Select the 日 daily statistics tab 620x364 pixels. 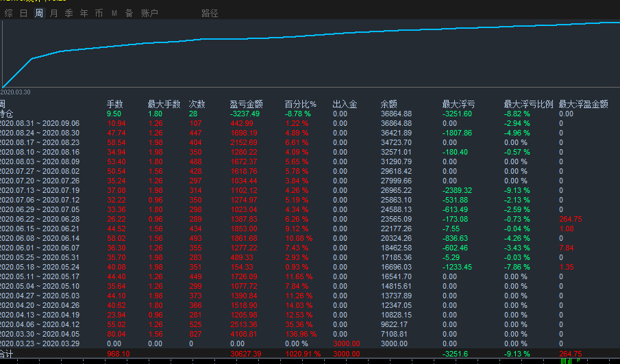[x=24, y=13]
